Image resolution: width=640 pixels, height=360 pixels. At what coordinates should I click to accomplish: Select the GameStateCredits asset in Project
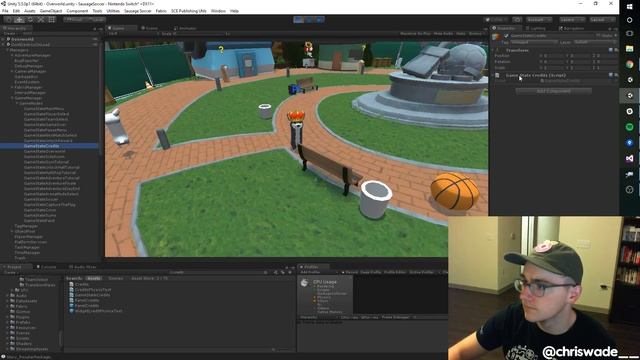pyautogui.click(x=92, y=295)
